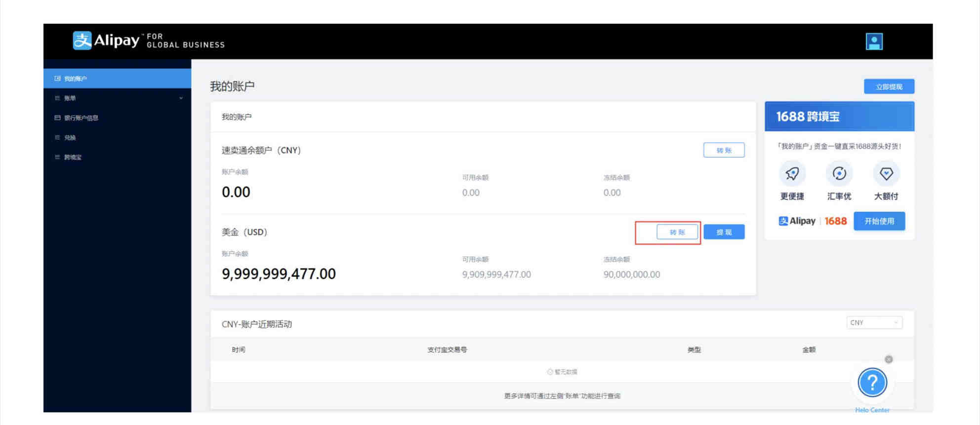Screen dimensions: 980x425
Task: Click the 1688 跨境宝 banner
Action: [x=839, y=116]
